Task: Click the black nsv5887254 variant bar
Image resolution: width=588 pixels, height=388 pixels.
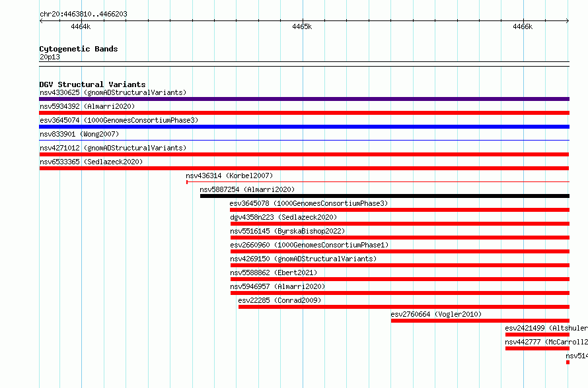Action: (385, 196)
